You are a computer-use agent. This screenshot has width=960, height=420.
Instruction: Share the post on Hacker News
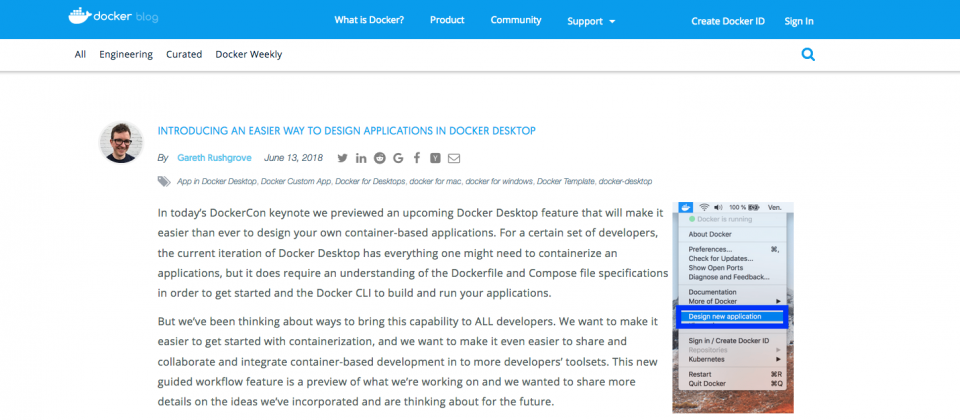pos(435,158)
